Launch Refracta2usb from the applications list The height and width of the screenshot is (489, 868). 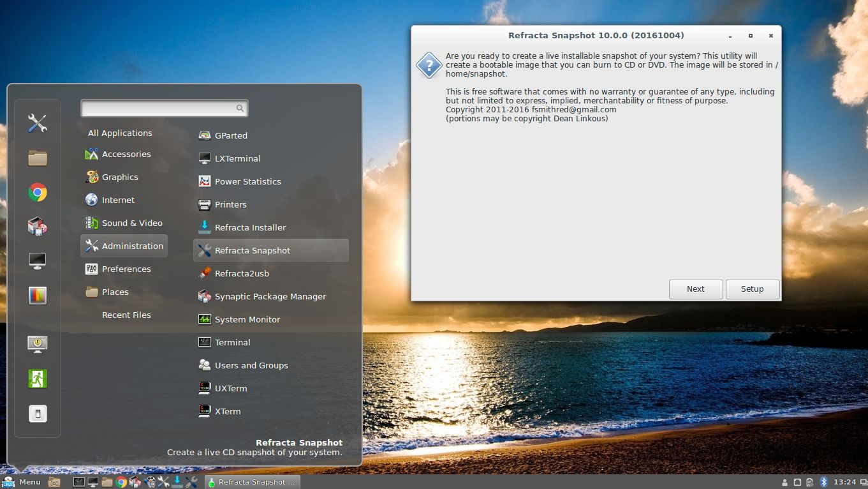[x=270, y=273]
